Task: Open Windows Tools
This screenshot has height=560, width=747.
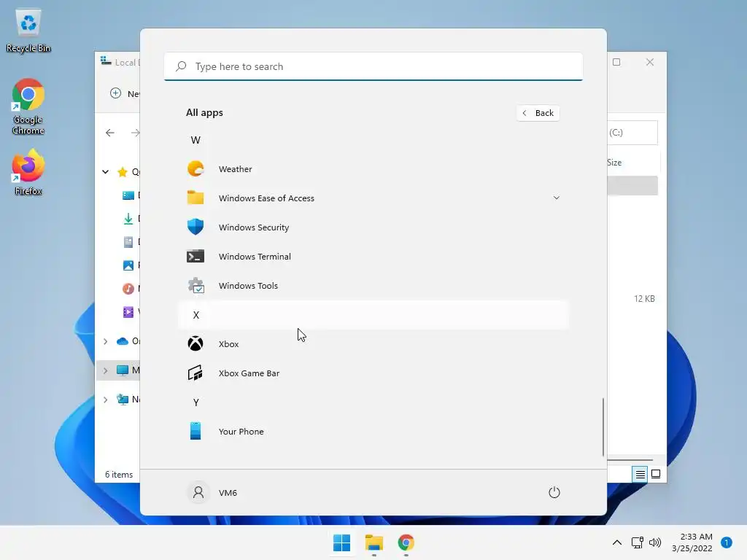Action: (373, 286)
